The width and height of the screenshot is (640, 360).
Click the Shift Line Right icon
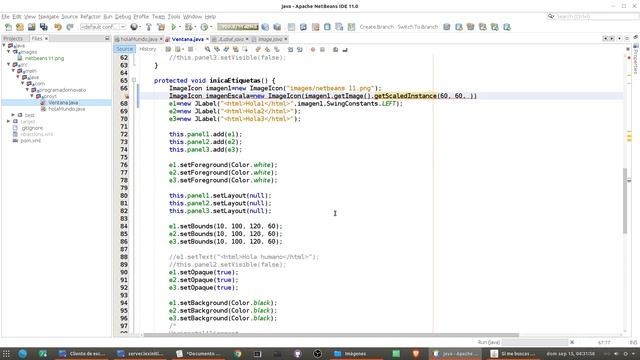300,49
